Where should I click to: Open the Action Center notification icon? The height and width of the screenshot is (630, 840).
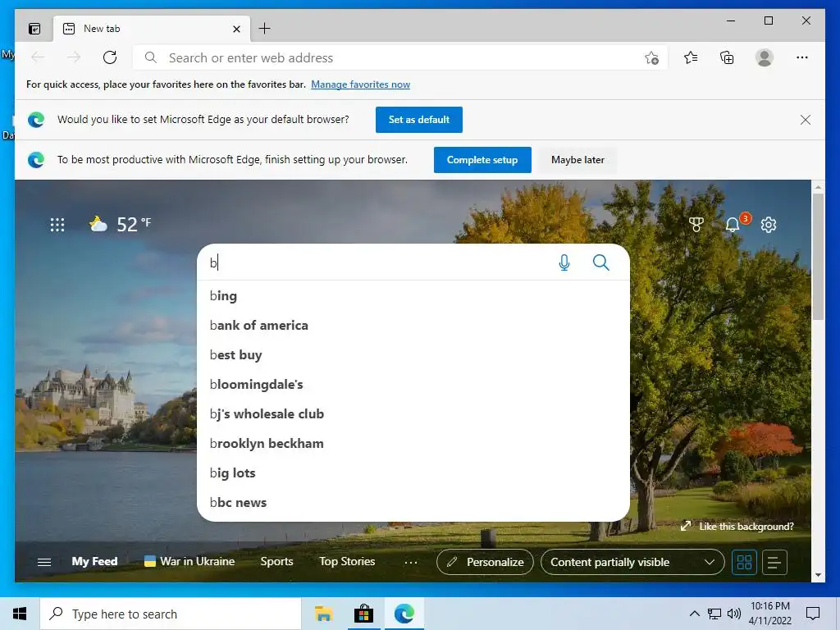(x=813, y=614)
